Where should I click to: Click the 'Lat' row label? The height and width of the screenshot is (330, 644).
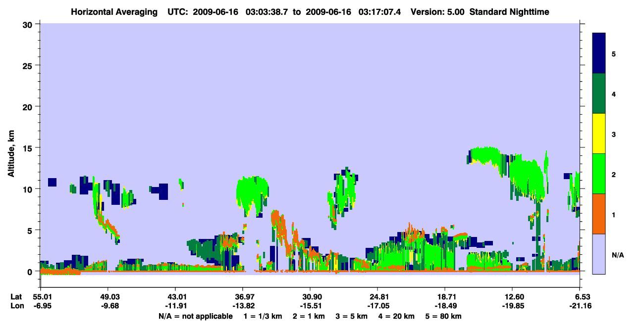[16, 296]
